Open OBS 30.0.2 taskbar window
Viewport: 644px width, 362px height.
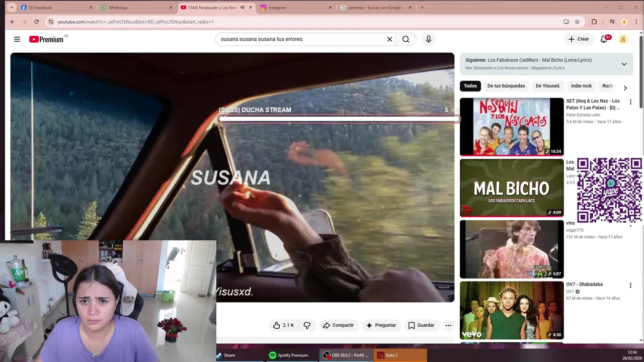click(346, 355)
